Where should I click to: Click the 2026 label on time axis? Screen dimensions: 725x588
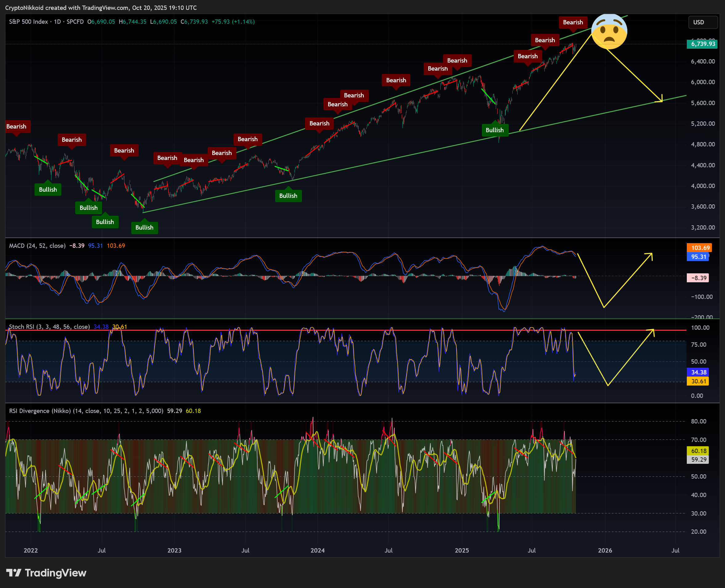click(x=605, y=550)
